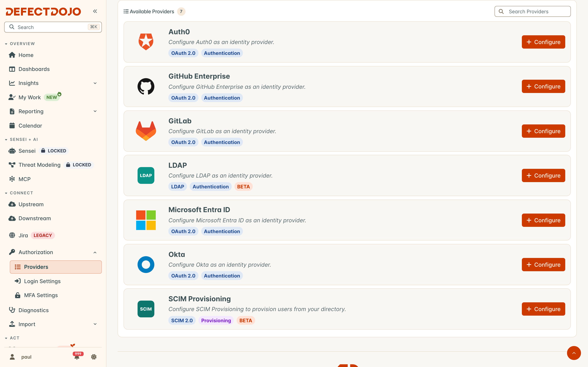Expand the Insights submenu chevron
The width and height of the screenshot is (588, 367).
click(95, 83)
